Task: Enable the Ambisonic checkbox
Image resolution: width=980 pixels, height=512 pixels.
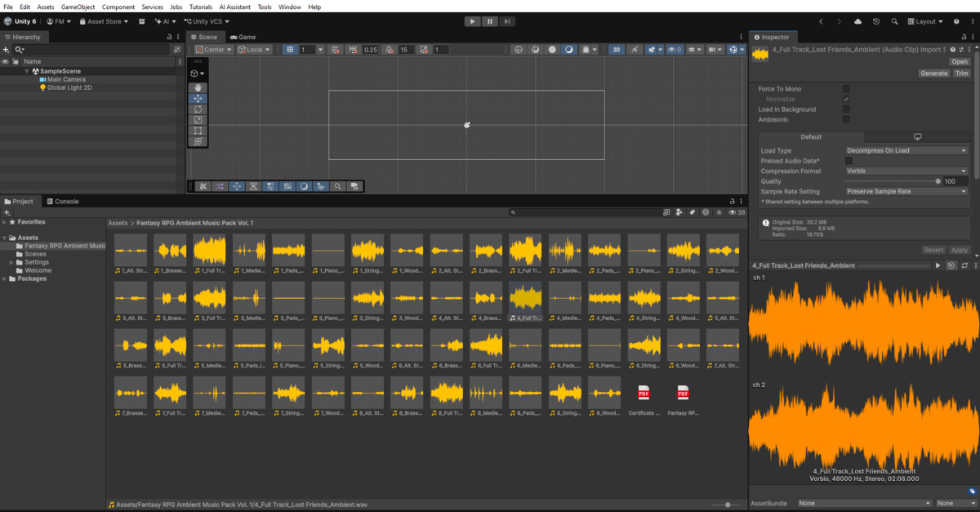Action: pos(846,119)
